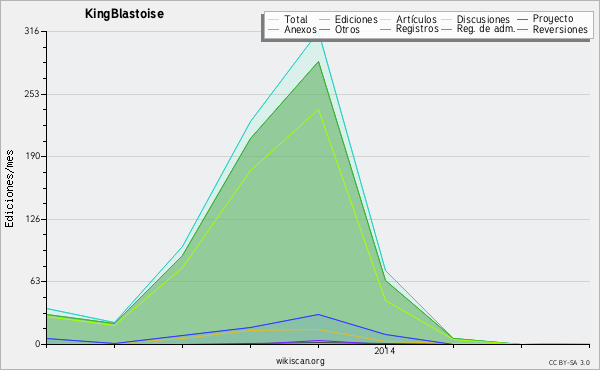Click the KingBlastoise chart title
600x370 pixels.
pos(124,14)
